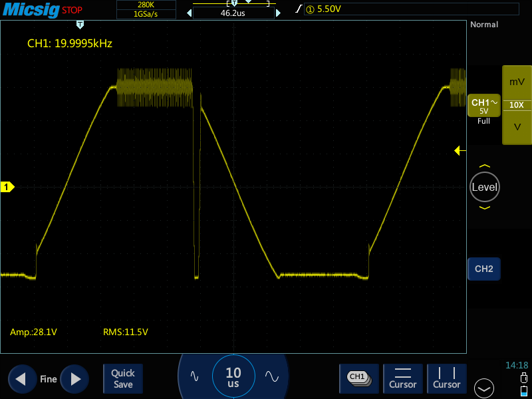Increase timebase with large sine wave icon
Image resolution: width=532 pixels, height=399 pixels.
coord(272,376)
